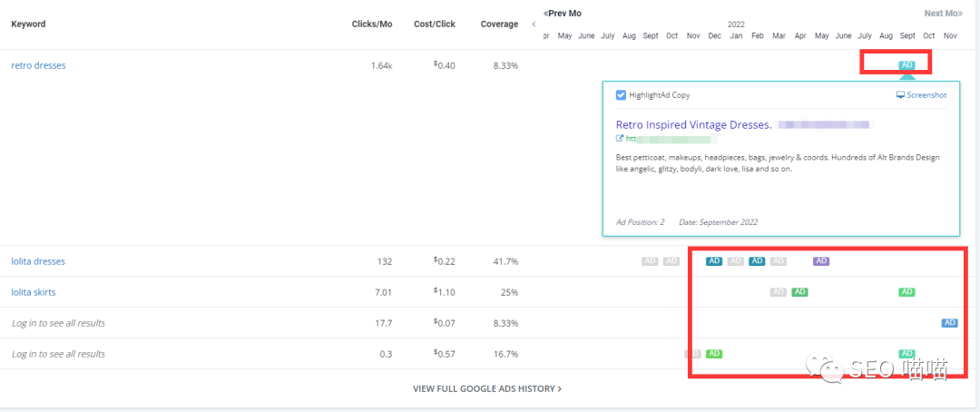Screen dimensions: 980x412
Task: Select lolita dresses gray AD marker for March
Action: tap(779, 261)
